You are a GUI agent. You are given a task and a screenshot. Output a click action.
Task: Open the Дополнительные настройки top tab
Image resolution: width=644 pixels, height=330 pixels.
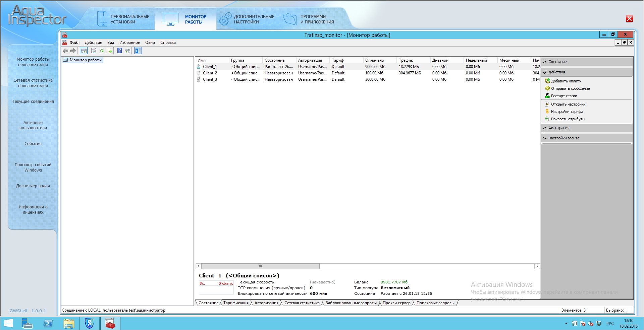(x=247, y=19)
